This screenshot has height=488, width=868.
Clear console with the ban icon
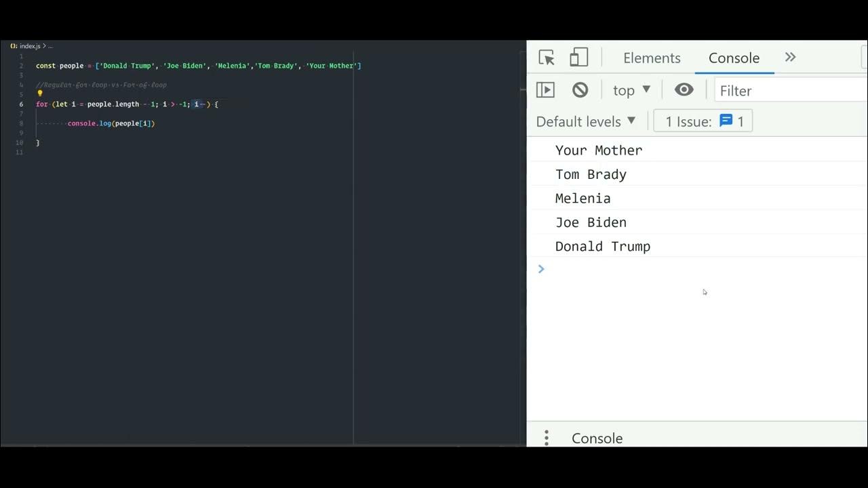[580, 90]
